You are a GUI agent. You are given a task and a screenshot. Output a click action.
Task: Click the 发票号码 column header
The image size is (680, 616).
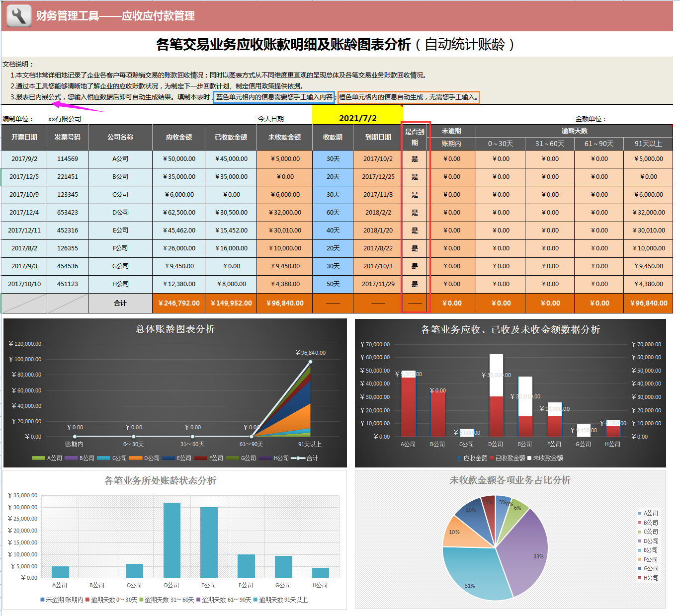68,137
